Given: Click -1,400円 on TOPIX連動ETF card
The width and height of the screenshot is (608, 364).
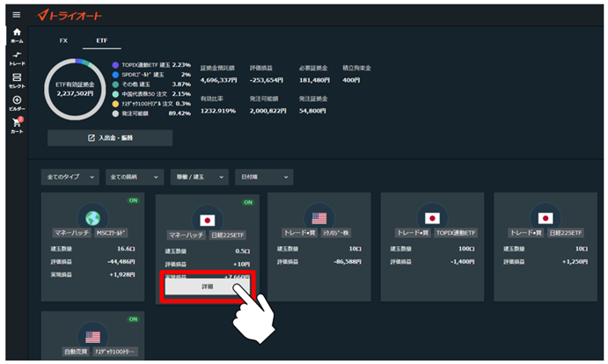Looking at the screenshot, I should [x=463, y=262].
